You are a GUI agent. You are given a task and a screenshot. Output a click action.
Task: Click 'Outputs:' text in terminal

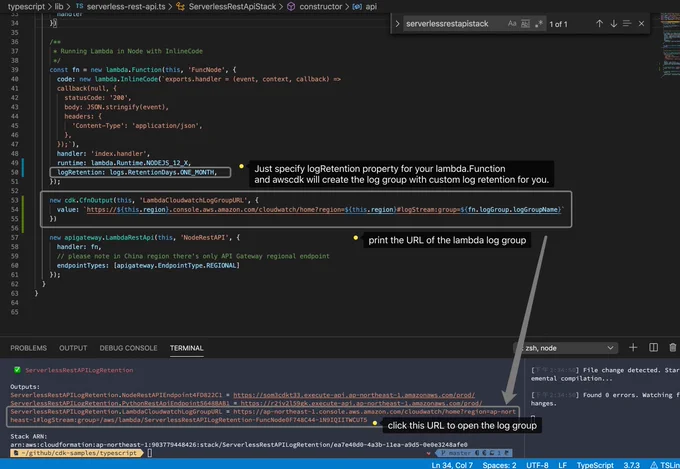tap(25, 386)
